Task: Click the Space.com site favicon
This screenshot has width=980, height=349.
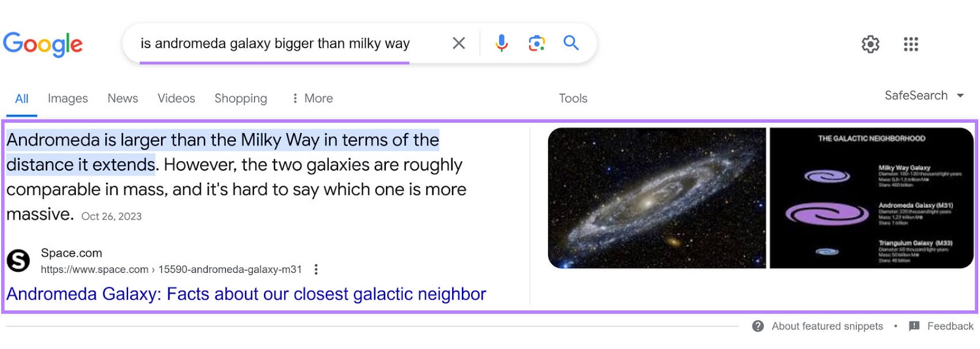Action: pos(18,261)
